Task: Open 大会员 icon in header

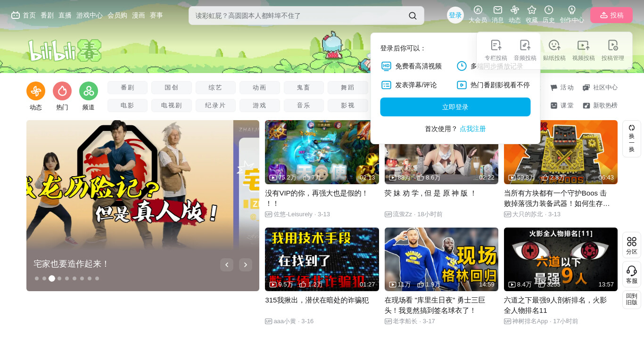Action: [478, 10]
